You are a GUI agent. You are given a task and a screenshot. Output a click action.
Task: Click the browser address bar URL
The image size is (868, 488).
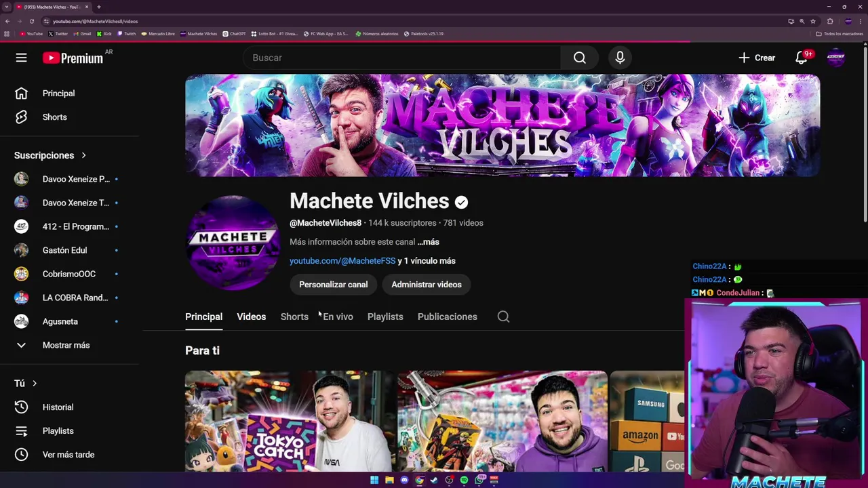coord(95,21)
